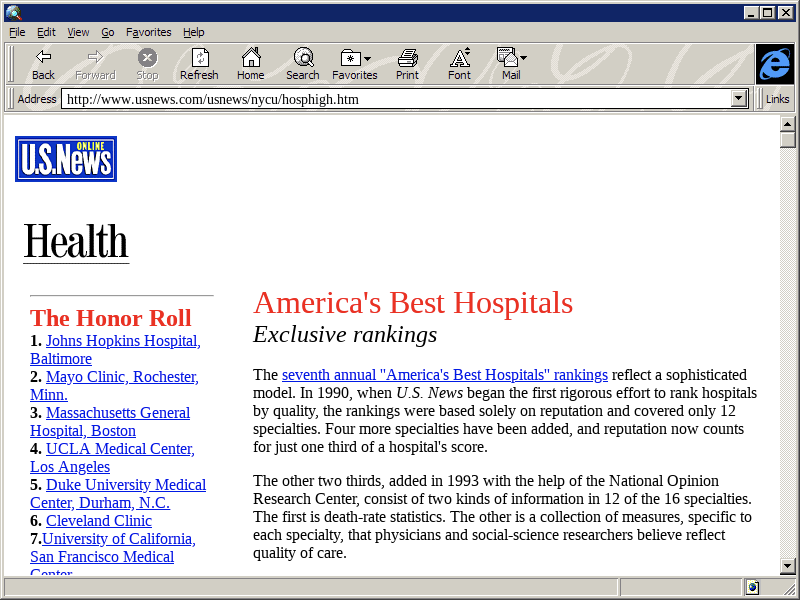Expand the Mail toolbar dropdown

524,59
